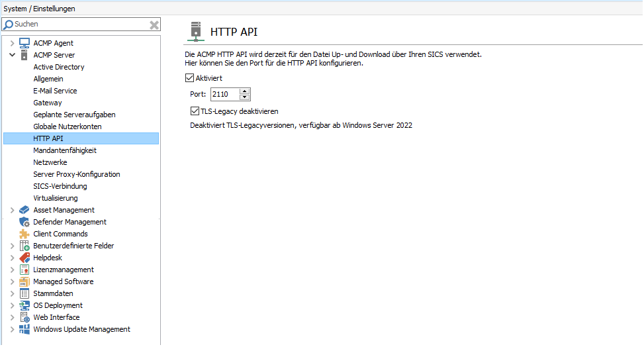Open Mandantenfähigkeit settings
644x351 pixels.
[65, 150]
